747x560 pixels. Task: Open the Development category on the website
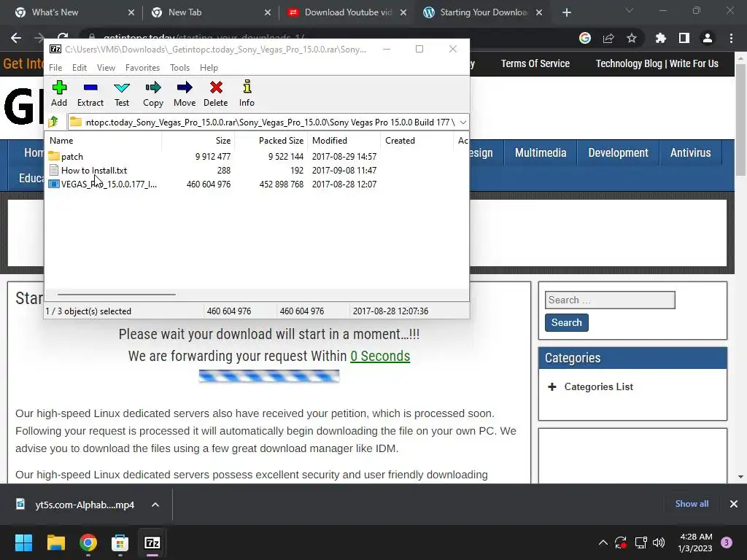[618, 152]
